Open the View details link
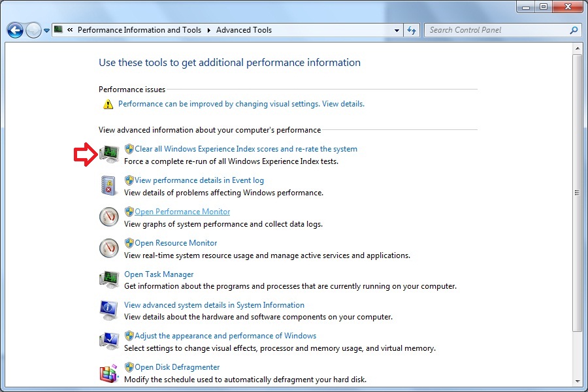The height and width of the screenshot is (392, 588). 342,103
